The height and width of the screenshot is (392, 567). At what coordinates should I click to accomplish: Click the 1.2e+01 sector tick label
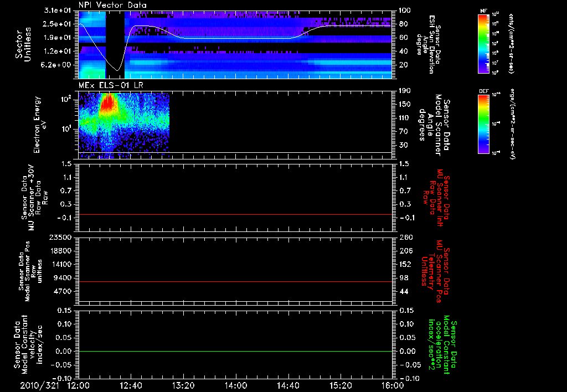[x=56, y=51]
